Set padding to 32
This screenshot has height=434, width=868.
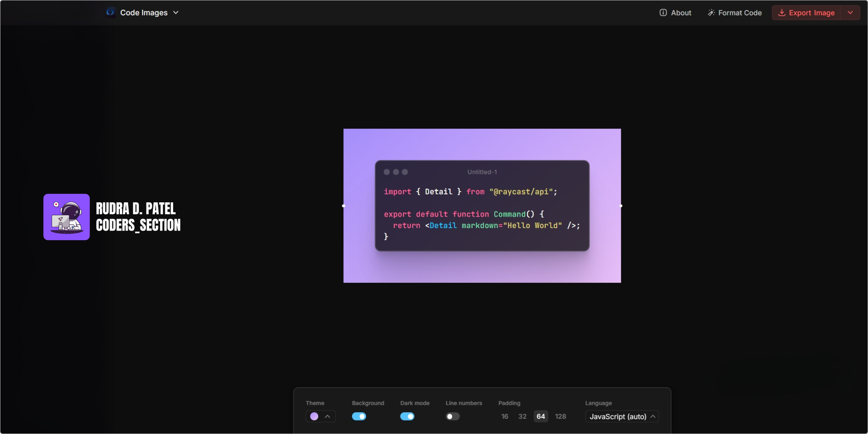pyautogui.click(x=522, y=417)
